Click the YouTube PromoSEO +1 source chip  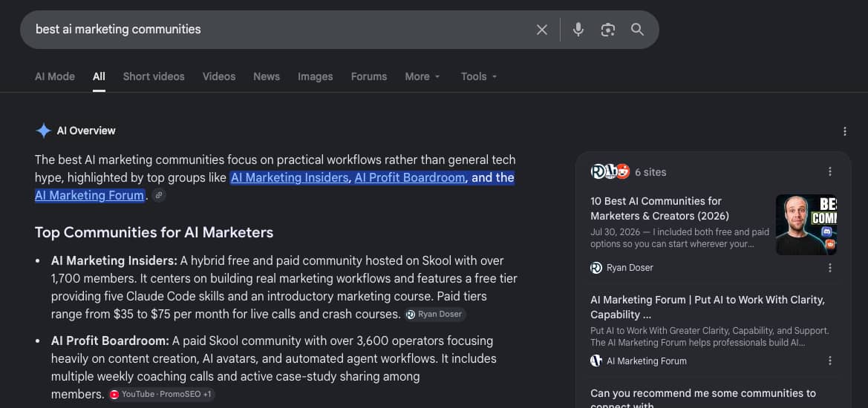tap(161, 394)
